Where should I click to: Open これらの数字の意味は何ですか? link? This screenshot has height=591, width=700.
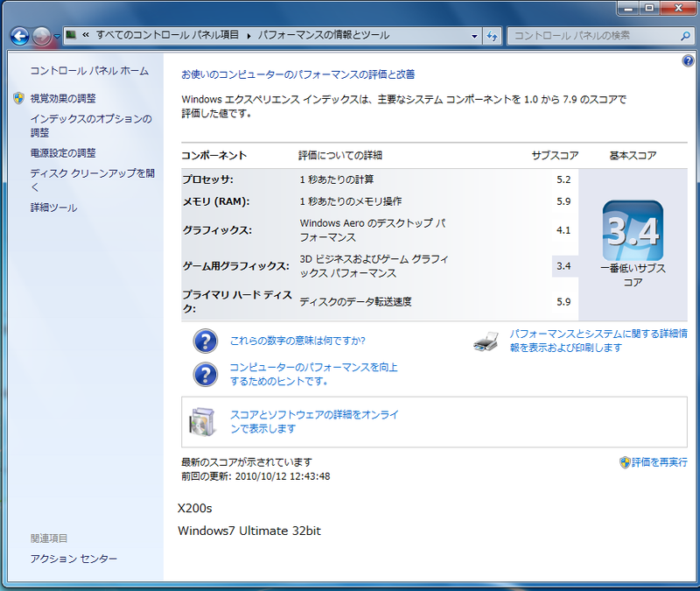297,341
